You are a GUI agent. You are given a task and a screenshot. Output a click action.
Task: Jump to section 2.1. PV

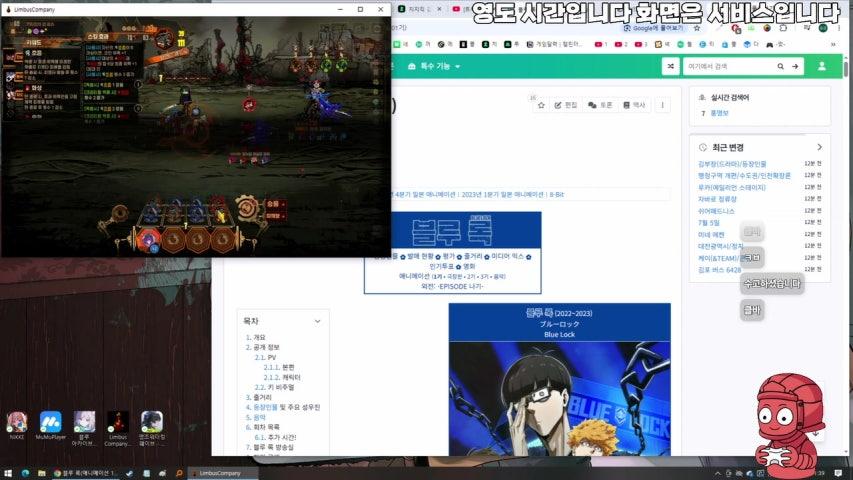pyautogui.click(x=265, y=358)
